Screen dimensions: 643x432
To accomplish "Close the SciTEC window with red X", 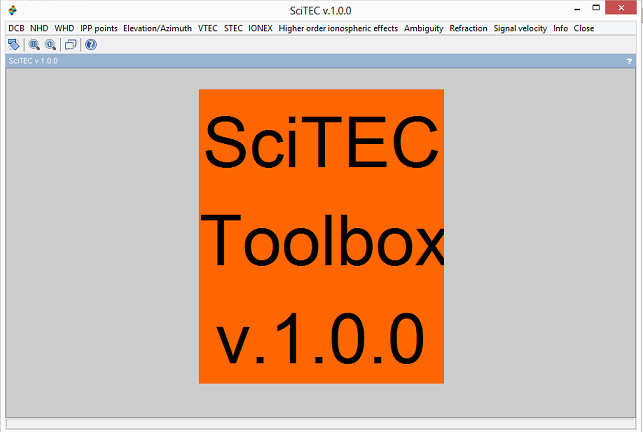I will pyautogui.click(x=621, y=8).
